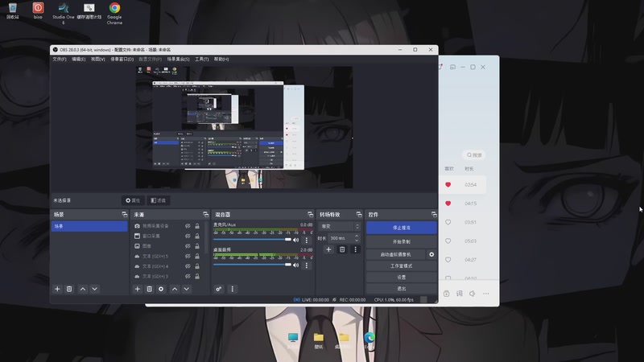Click 启动虚拟摄像机 button
Image resolution: width=644 pixels, height=362 pixels.
[396, 254]
